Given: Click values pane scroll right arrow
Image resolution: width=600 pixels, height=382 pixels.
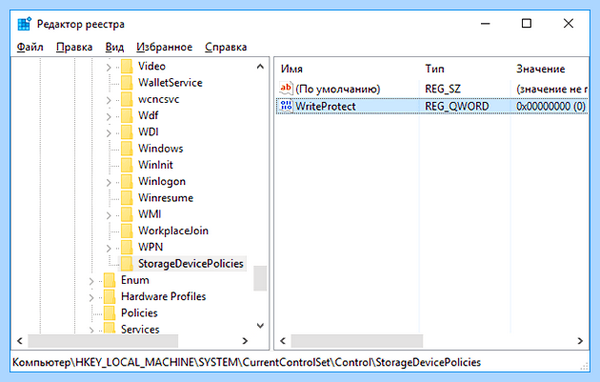Looking at the screenshot, I should click(580, 341).
